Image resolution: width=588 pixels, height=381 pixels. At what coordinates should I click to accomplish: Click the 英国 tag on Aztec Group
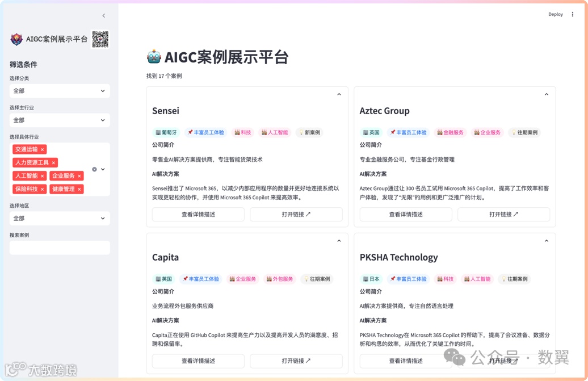[371, 132]
